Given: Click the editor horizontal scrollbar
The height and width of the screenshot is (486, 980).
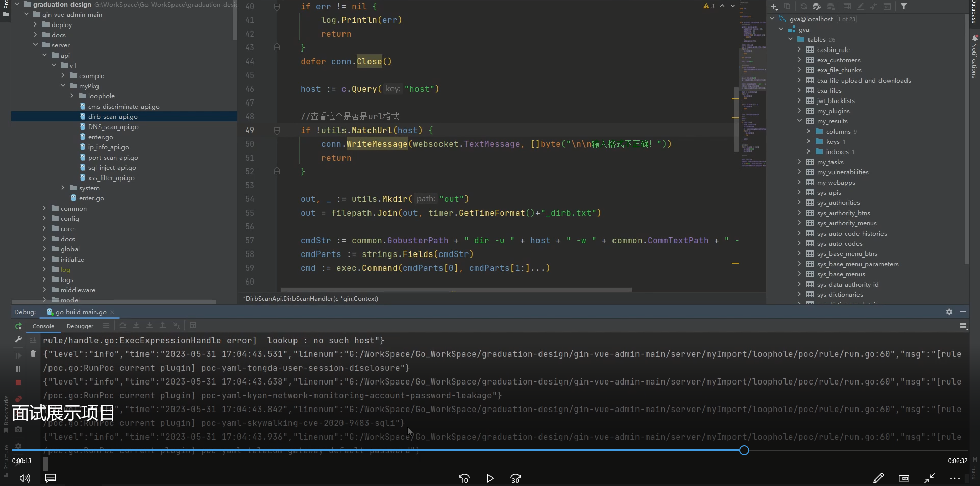Looking at the screenshot, I should pos(456,290).
